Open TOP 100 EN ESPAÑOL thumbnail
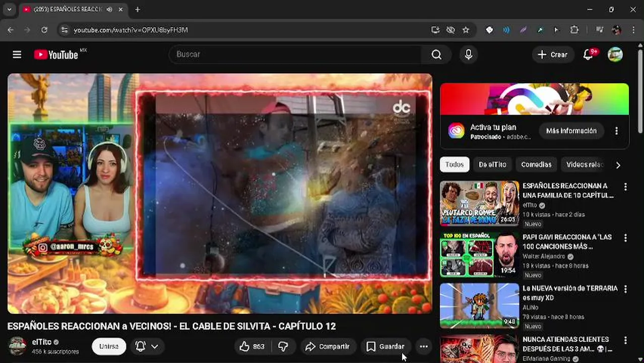Image resolution: width=644 pixels, height=363 pixels. point(480,255)
